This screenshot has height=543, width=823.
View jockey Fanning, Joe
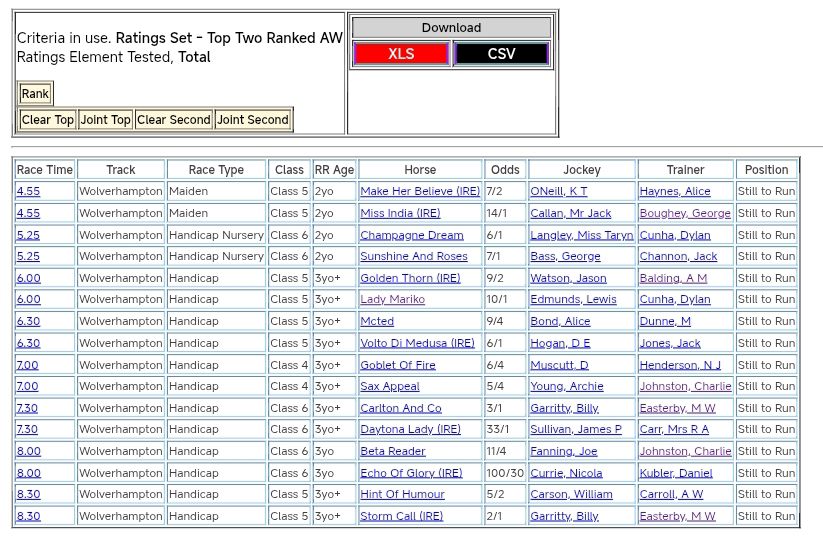point(564,451)
